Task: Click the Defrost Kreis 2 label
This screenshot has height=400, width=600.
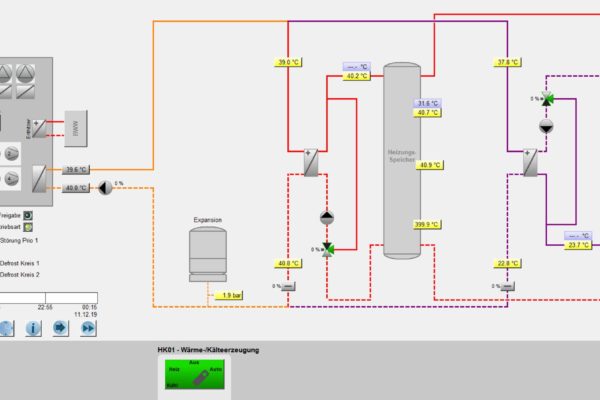Action: click(x=20, y=275)
